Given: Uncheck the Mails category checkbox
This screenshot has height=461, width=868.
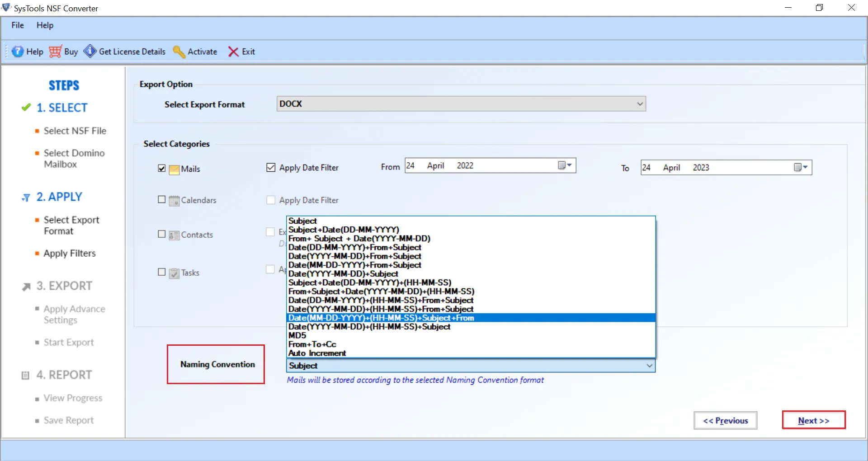Looking at the screenshot, I should [x=162, y=169].
